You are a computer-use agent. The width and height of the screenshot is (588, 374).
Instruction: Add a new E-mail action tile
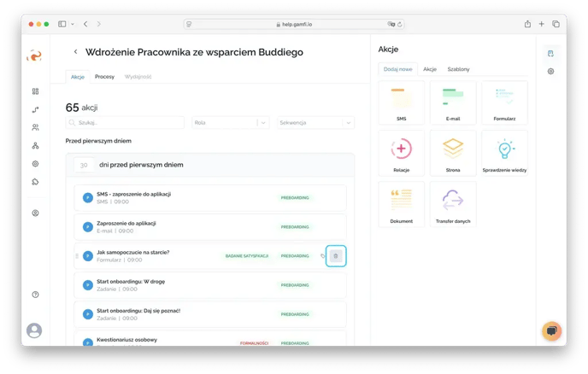453,102
